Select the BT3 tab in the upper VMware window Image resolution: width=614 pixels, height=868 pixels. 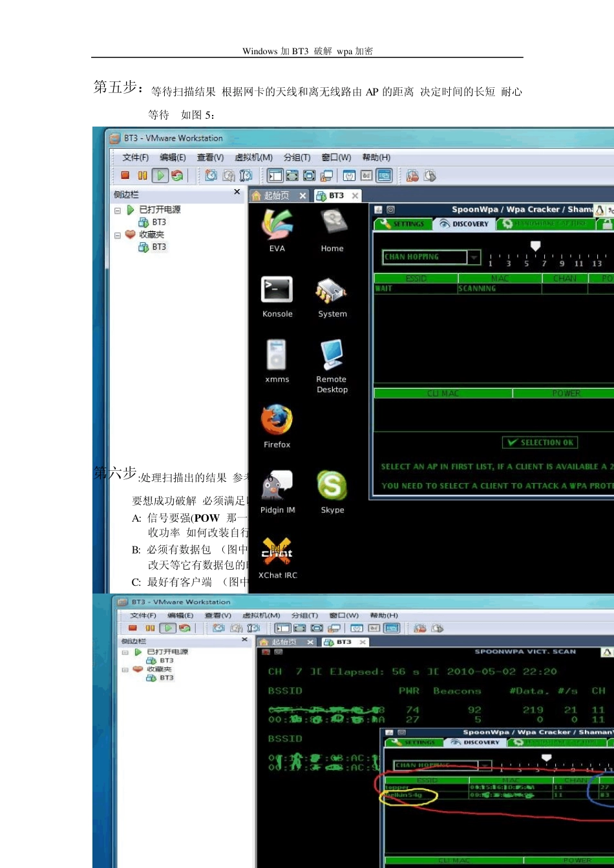coord(337,195)
